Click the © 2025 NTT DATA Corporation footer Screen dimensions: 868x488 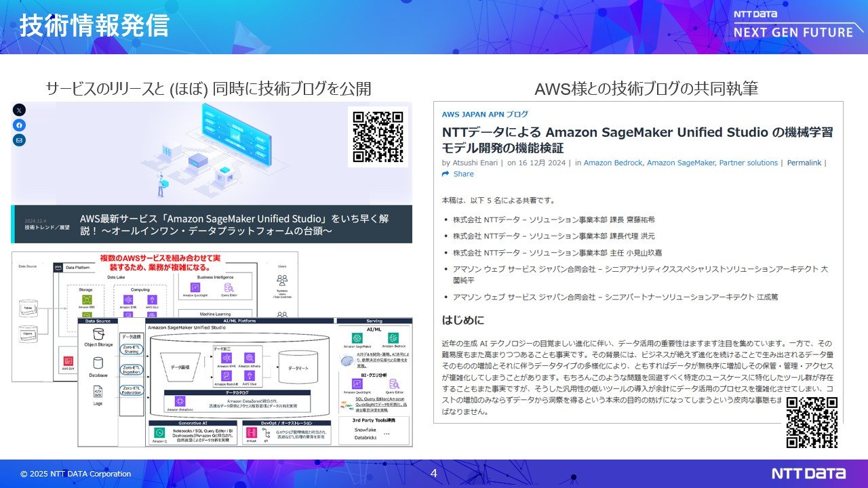[75, 474]
